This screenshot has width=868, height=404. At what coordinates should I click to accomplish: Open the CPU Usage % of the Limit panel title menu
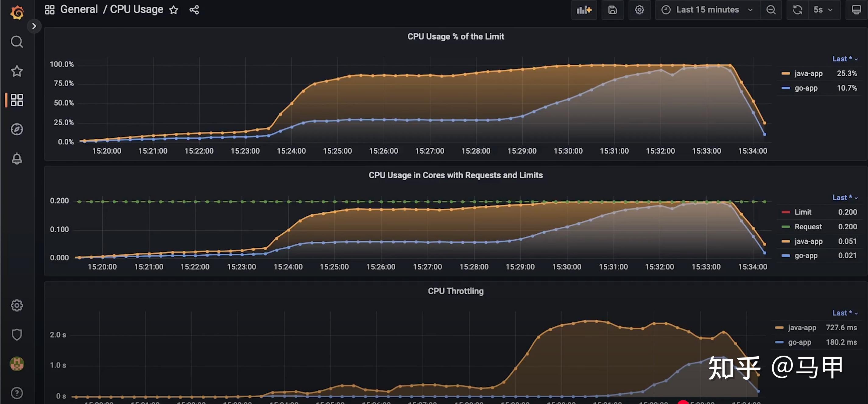tap(455, 37)
